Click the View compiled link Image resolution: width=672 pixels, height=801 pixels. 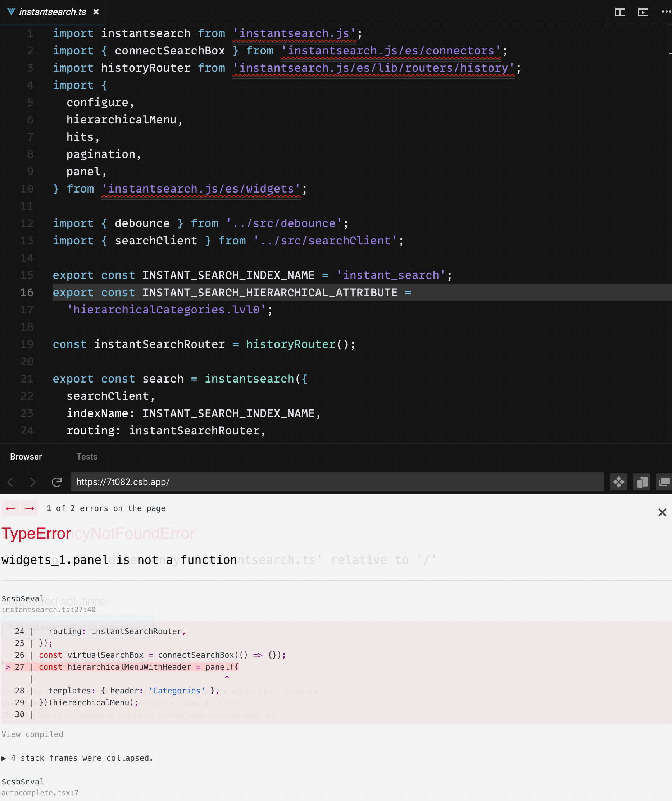(x=32, y=733)
